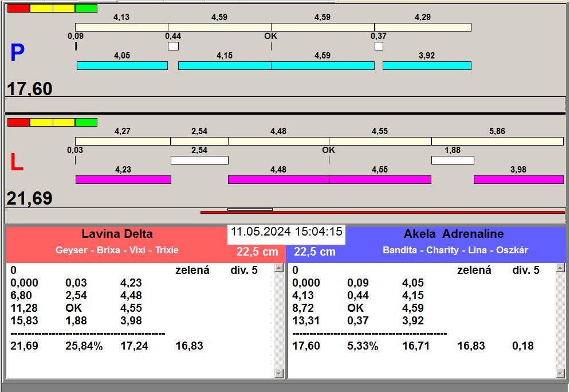The height and width of the screenshot is (392, 570).
Task: Click the 25,84% value in Lavina Delta results
Action: [x=84, y=346]
